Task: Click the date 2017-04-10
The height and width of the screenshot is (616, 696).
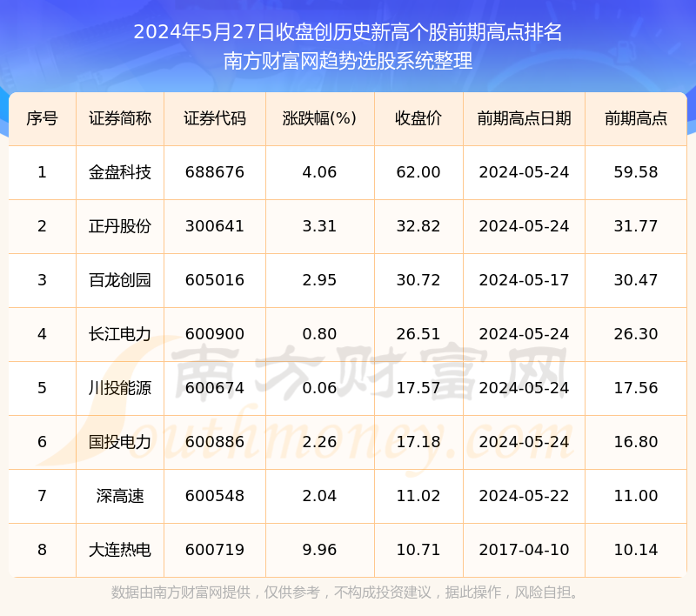Action: point(525,551)
